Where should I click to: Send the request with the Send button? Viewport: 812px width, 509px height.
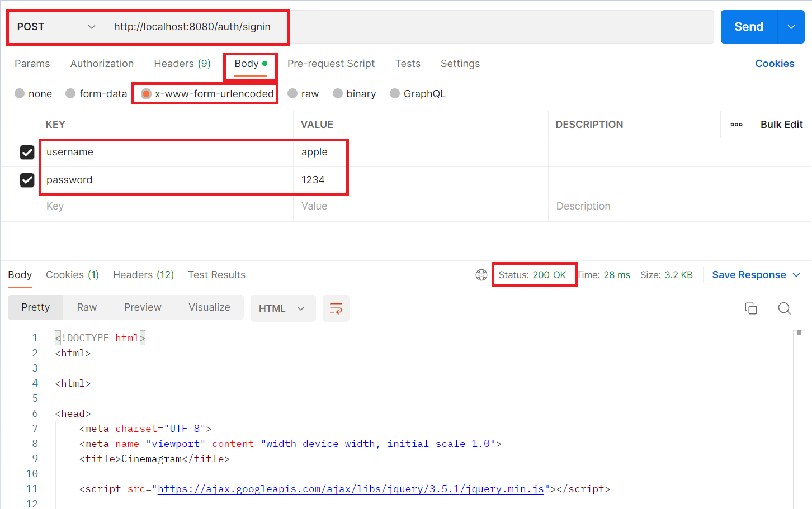point(748,27)
